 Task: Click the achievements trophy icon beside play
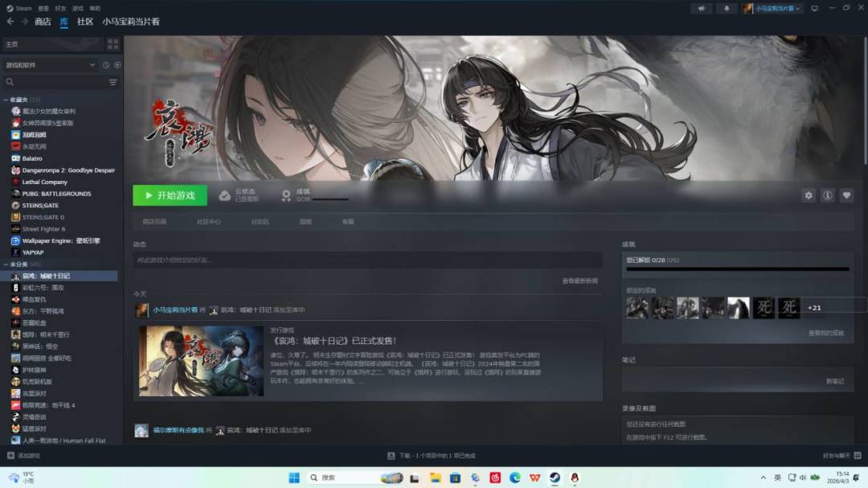[286, 195]
